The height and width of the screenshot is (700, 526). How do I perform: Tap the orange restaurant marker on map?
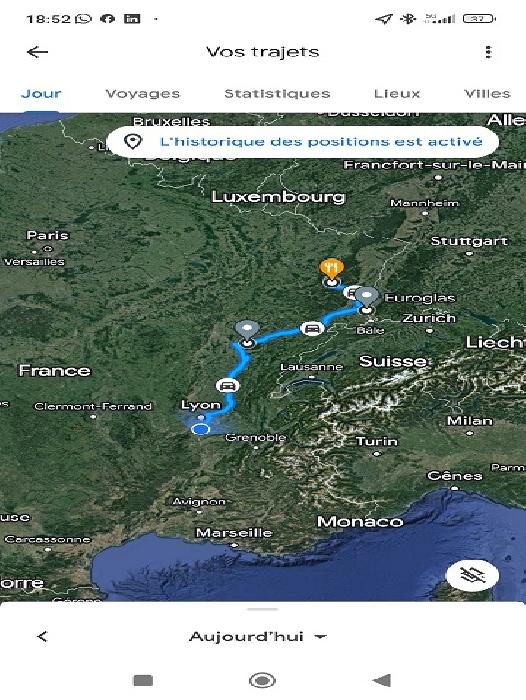tap(331, 269)
